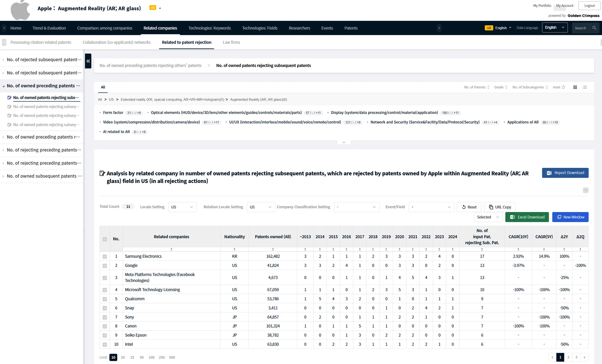This screenshot has height=364, width=602.
Task: Toggle the select-all header checkbox
Action: (105, 239)
